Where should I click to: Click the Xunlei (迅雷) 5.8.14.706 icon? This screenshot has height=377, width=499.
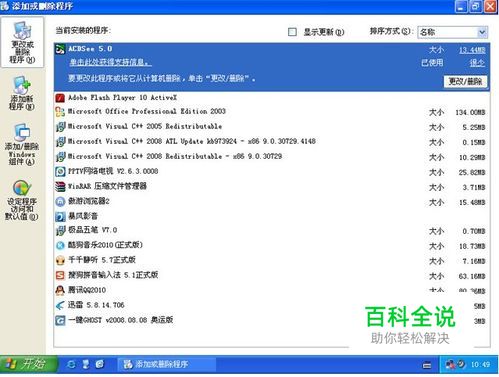pyautogui.click(x=60, y=305)
